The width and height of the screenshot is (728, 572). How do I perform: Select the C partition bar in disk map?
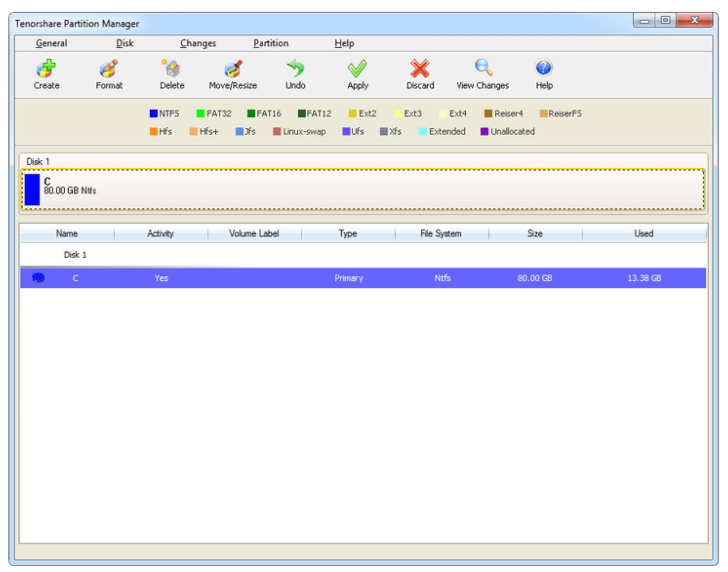click(x=363, y=189)
